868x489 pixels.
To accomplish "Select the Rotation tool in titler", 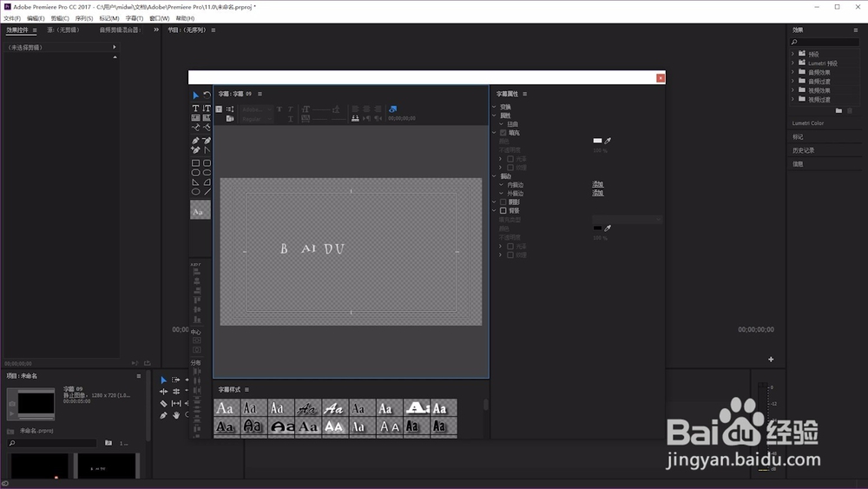I will 207,96.
